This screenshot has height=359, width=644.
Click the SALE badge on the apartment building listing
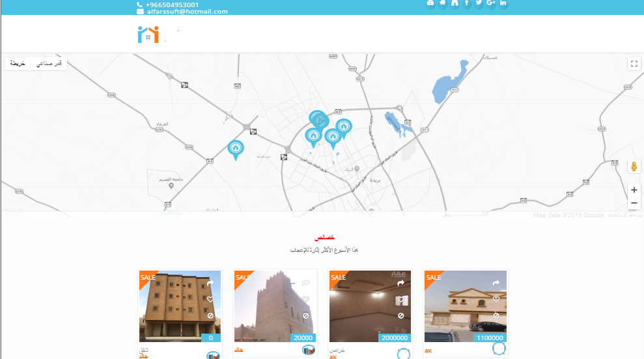(148, 277)
